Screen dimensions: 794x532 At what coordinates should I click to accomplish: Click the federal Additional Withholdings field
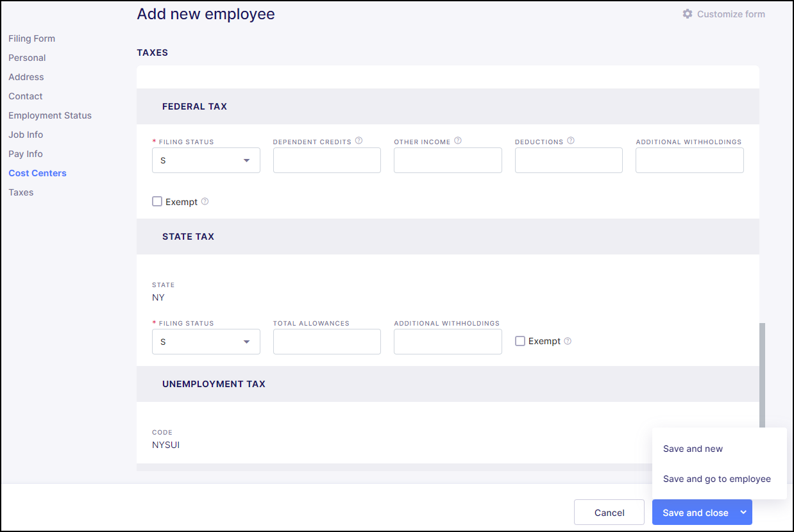point(689,161)
